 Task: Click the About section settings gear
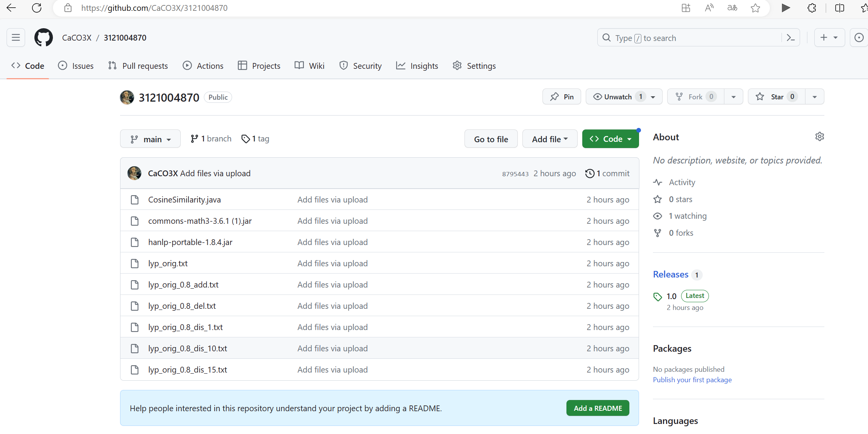(819, 137)
